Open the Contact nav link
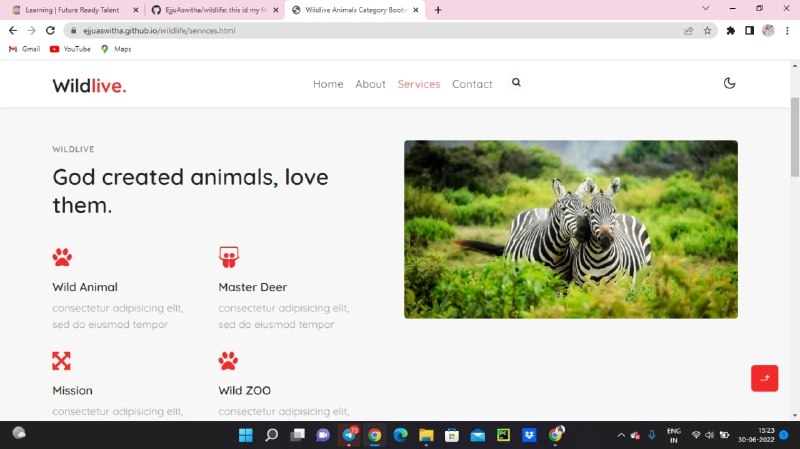 [472, 84]
